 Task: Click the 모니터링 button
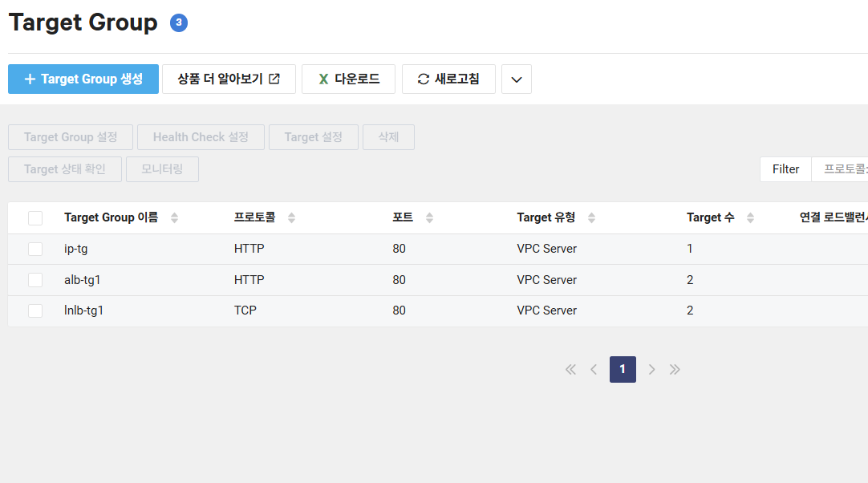pyautogui.click(x=162, y=168)
